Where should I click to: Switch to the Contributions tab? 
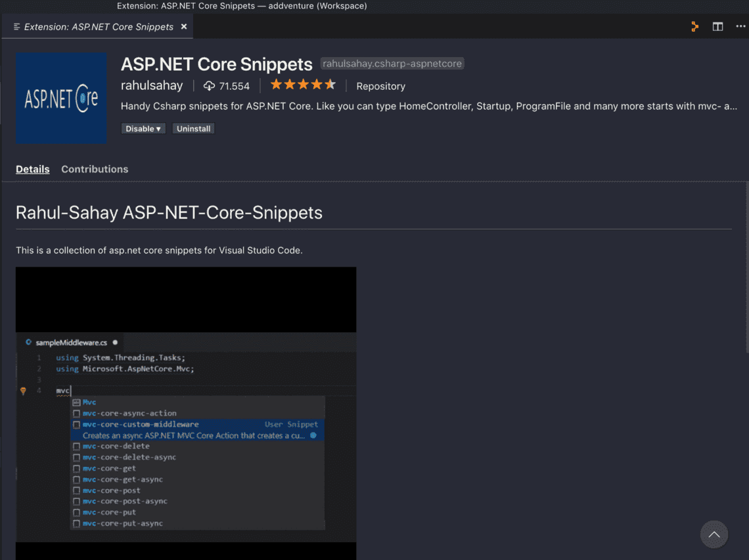95,169
